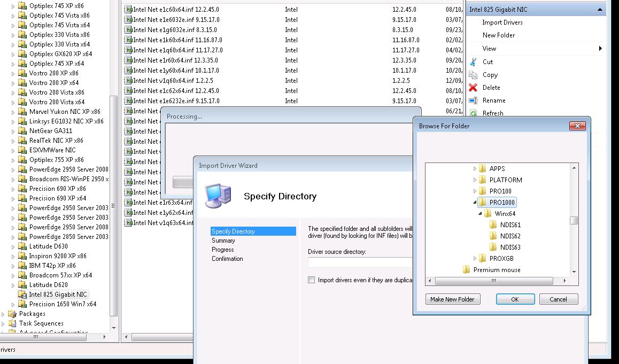Viewport: 619px width, 364px height.
Task: Select the Specify Directory wizard step
Action: tap(253, 231)
